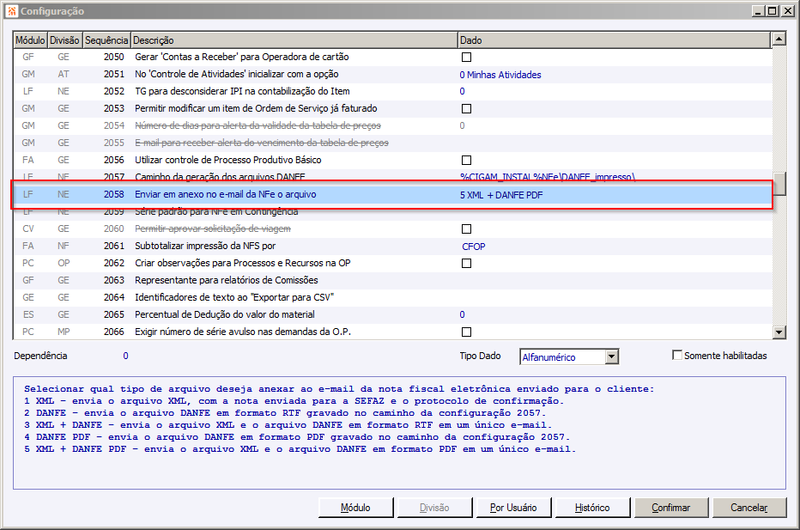Toggle checkbox for sequence 2053 Ordem de Serviço

pyautogui.click(x=466, y=109)
